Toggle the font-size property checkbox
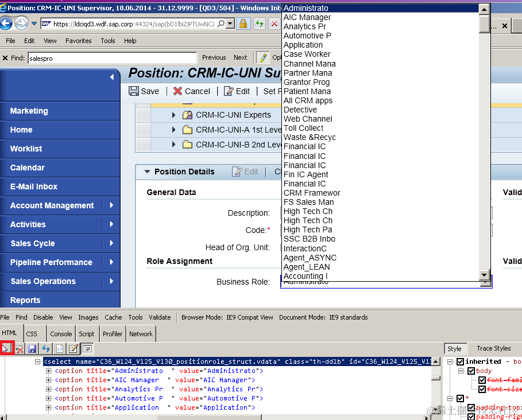The height and width of the screenshot is (420, 522). (x=482, y=389)
